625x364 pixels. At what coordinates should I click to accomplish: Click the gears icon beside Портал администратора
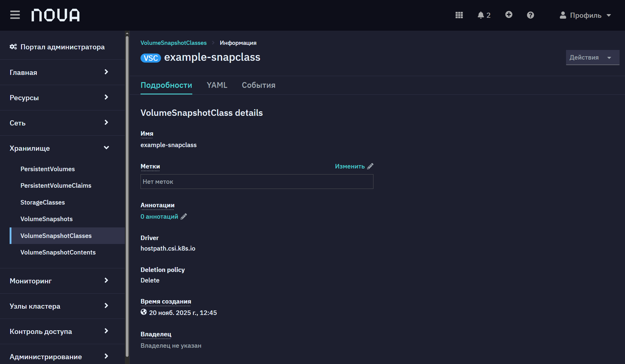(13, 47)
